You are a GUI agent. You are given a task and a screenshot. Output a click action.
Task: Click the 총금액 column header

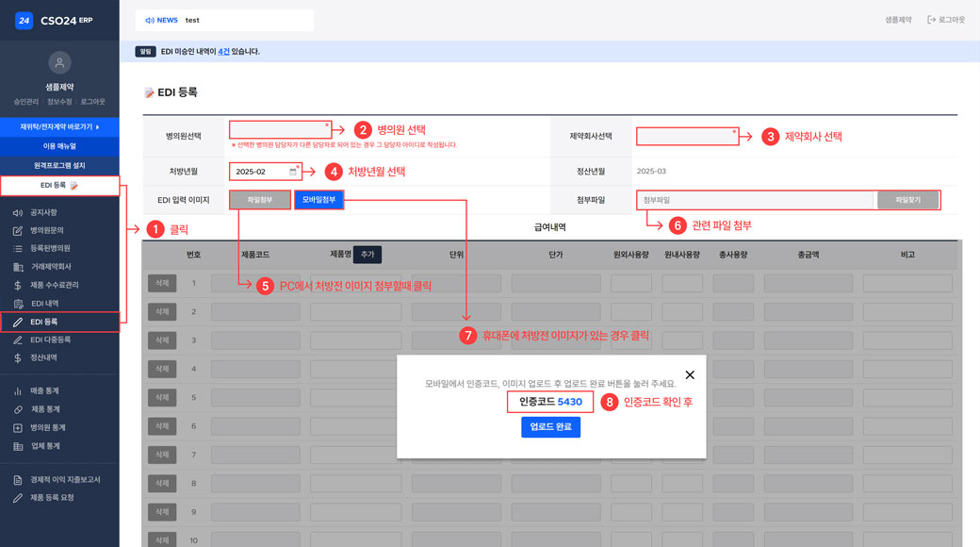coord(808,255)
